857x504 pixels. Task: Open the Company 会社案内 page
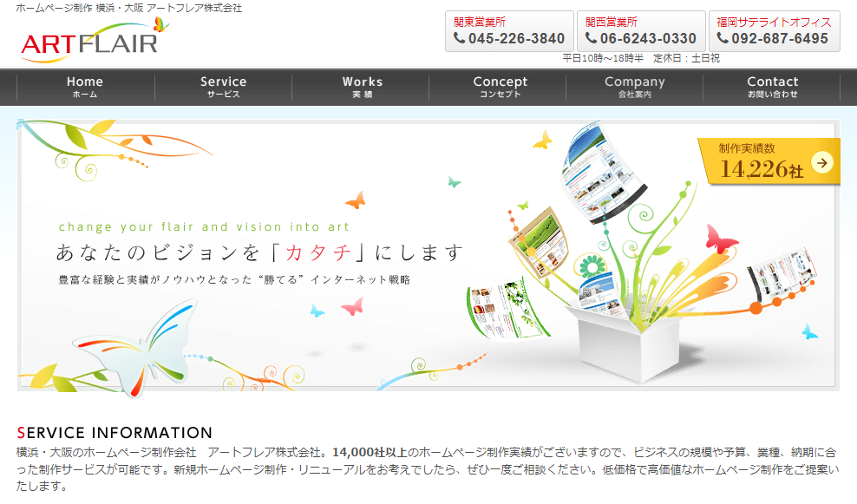pos(634,87)
